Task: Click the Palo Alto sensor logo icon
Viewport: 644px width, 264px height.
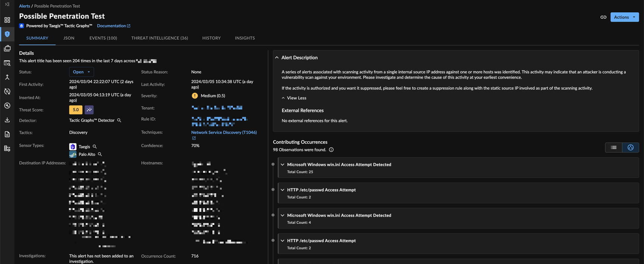Action: pos(73,154)
